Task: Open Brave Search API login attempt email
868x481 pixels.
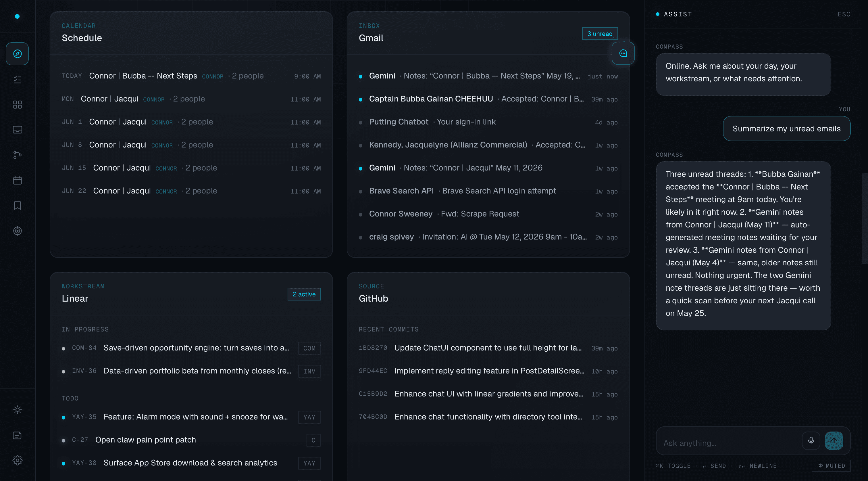Action: click(x=488, y=191)
